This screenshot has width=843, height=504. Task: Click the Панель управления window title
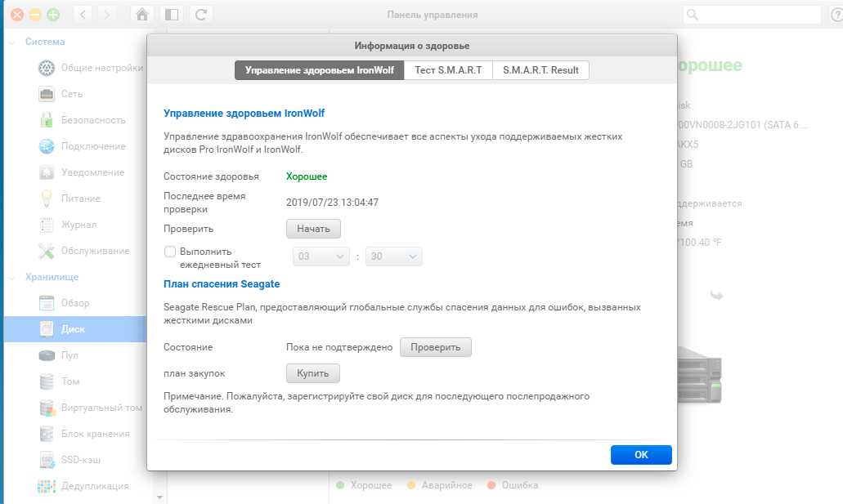(433, 15)
